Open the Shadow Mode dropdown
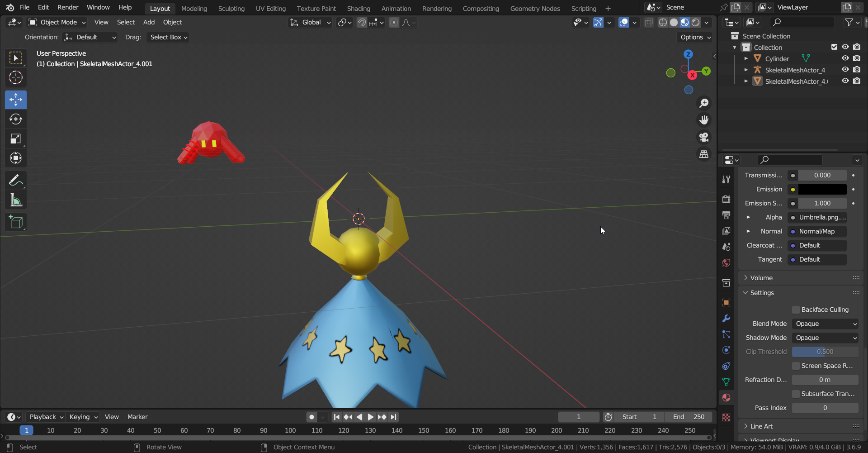Screen dimensions: 868x453 point(825,338)
